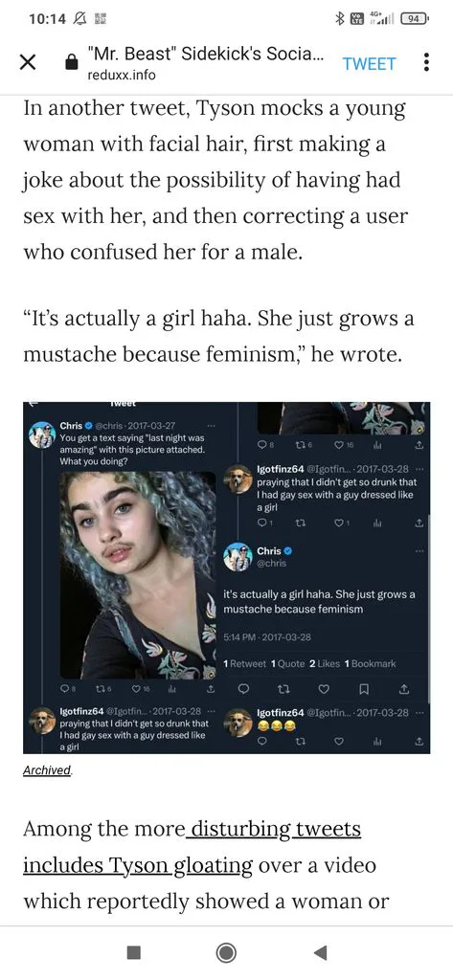Tap the padlock site security icon

[x=71, y=62]
